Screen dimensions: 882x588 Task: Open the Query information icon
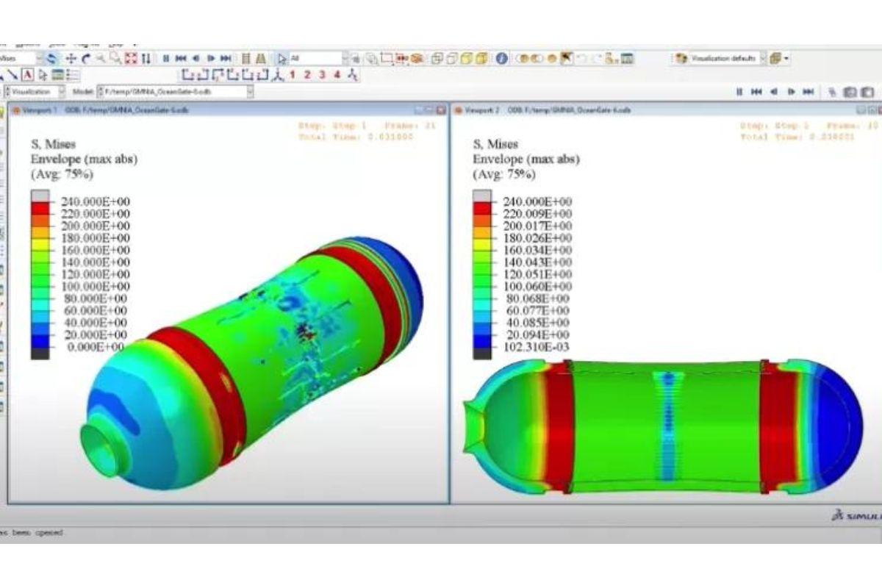(x=502, y=58)
